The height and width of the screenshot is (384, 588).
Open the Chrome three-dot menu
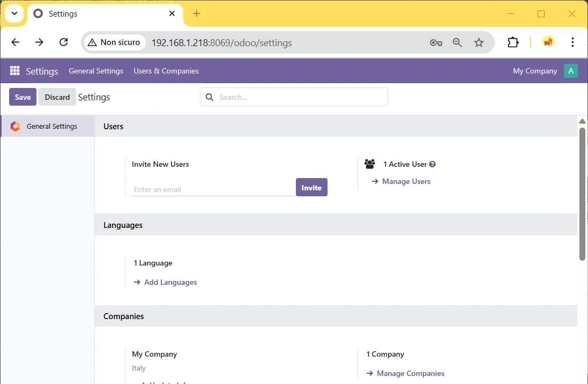pyautogui.click(x=572, y=42)
